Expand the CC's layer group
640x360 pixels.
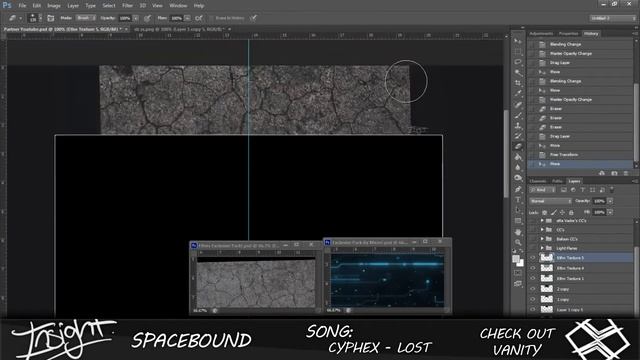click(542, 229)
